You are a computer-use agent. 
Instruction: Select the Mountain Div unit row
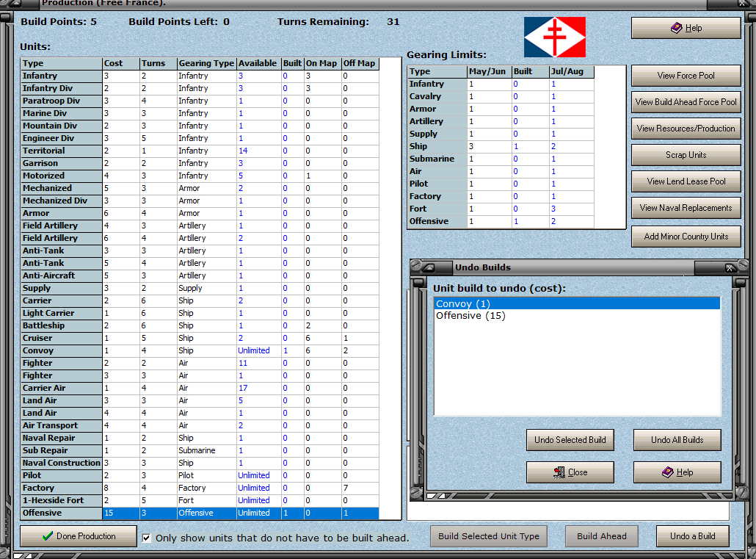click(x=200, y=126)
